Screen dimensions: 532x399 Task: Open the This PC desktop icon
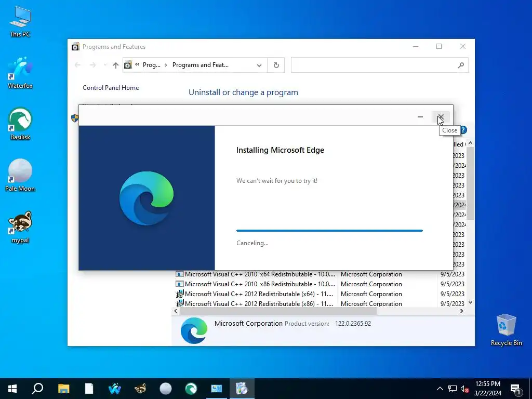pos(20,22)
